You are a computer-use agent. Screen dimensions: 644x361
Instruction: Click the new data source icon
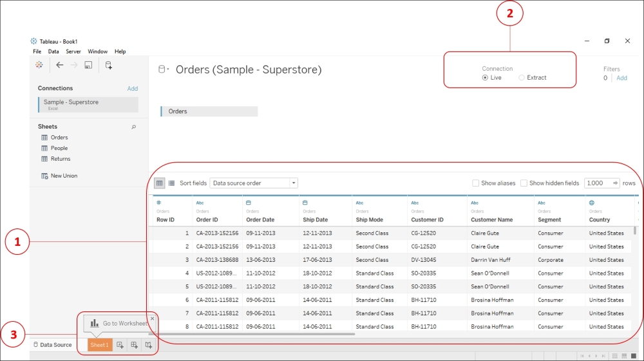108,65
